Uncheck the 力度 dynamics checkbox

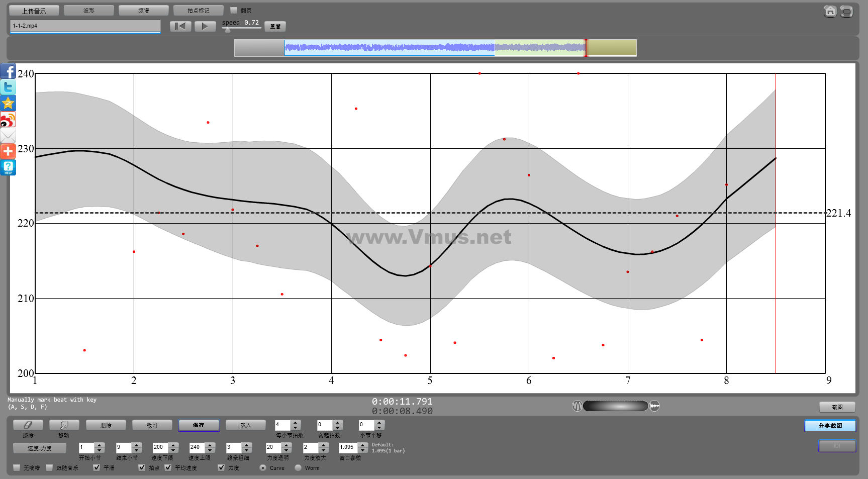221,467
